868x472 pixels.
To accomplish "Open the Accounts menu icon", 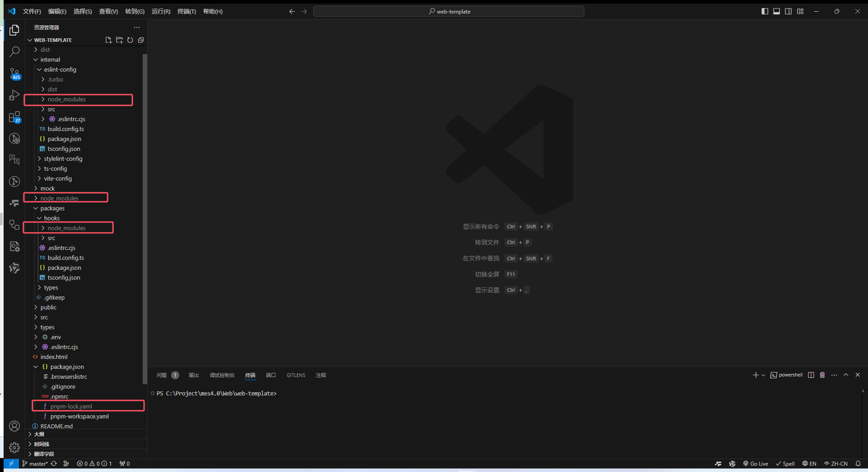I will 14,426.
